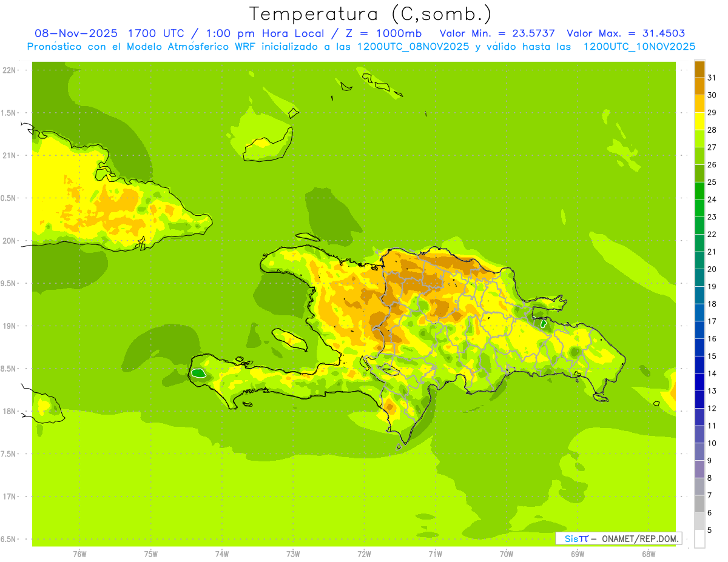
Task: Click the legend value 7
Action: click(709, 495)
